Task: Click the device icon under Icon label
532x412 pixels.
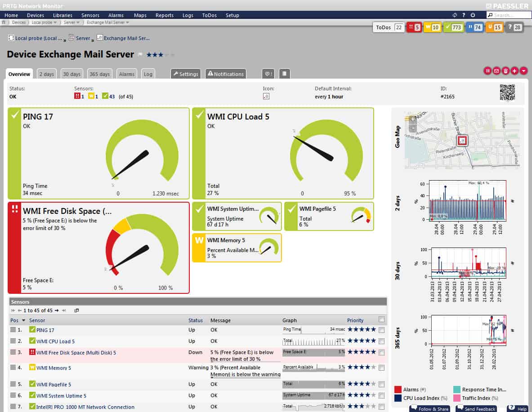Action: [266, 96]
